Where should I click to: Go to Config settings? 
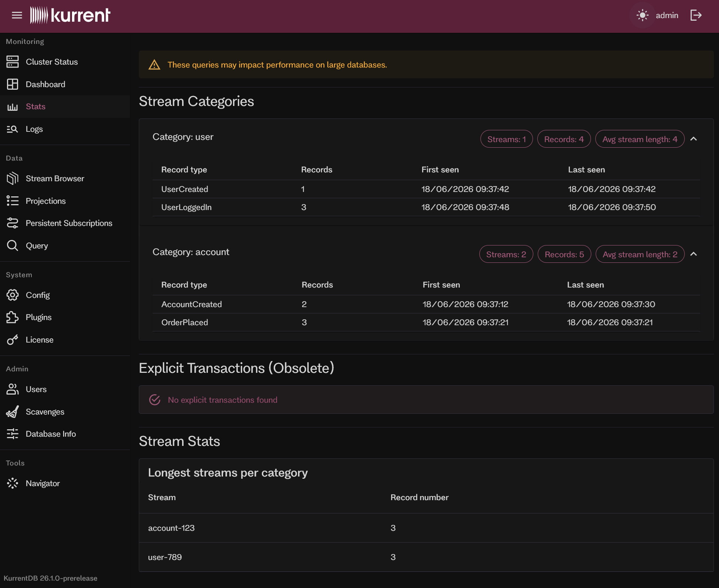[65, 295]
